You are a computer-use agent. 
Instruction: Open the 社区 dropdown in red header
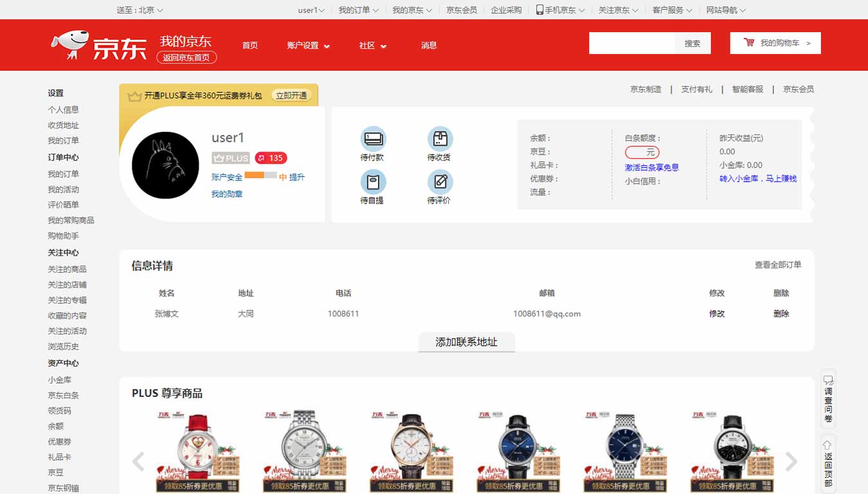(373, 46)
